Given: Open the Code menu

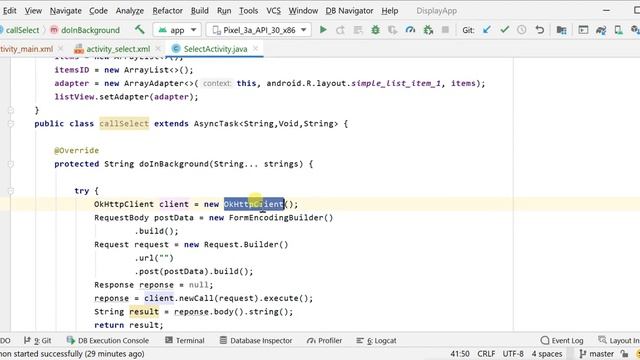Looking at the screenshot, I should pos(98,11).
